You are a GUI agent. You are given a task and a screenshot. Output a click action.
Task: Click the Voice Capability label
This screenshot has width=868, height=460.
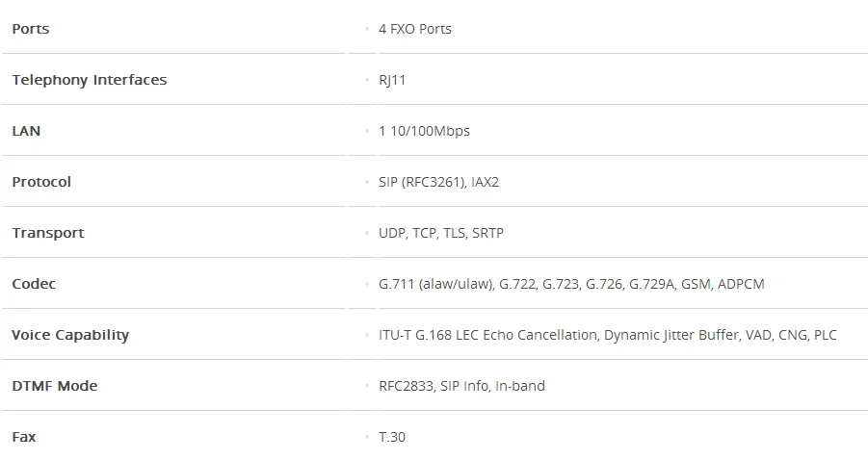(70, 335)
